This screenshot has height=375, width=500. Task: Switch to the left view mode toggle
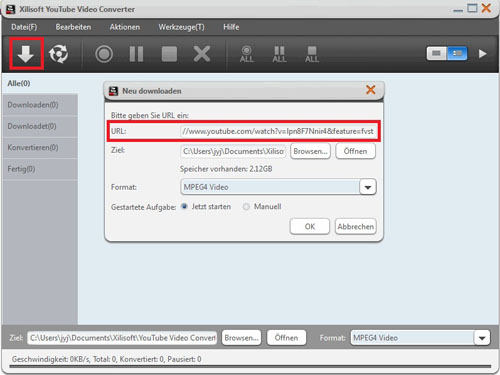click(x=437, y=53)
